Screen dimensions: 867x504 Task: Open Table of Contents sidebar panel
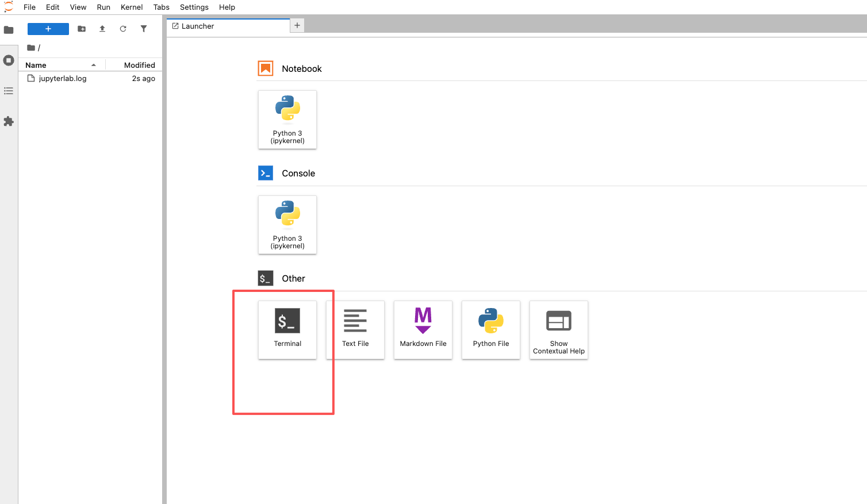pos(9,91)
